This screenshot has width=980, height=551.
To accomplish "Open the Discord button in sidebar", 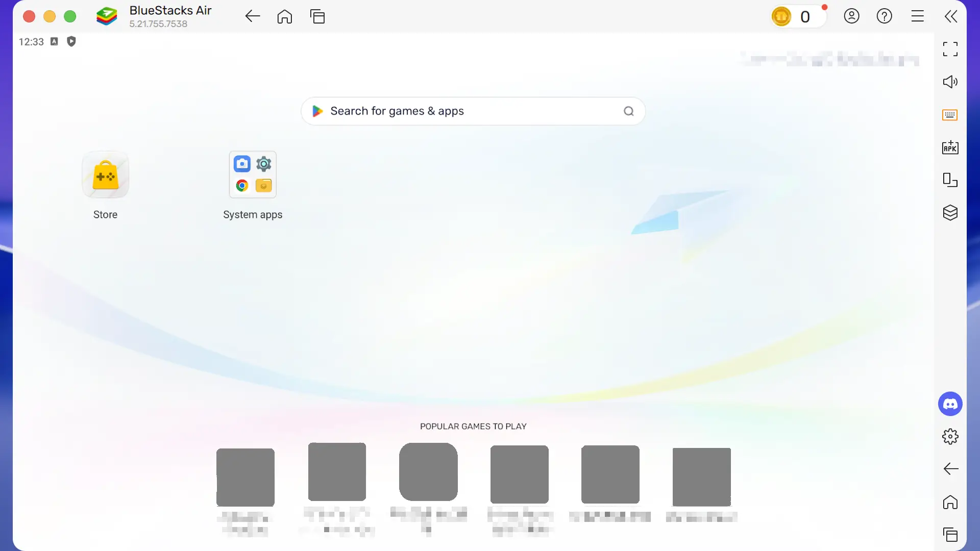I will 950,404.
